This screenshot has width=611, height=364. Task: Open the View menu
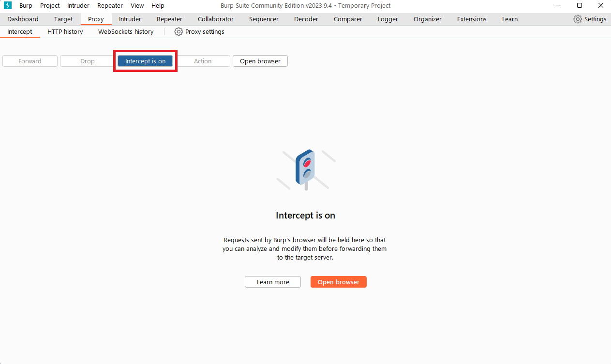(x=137, y=6)
